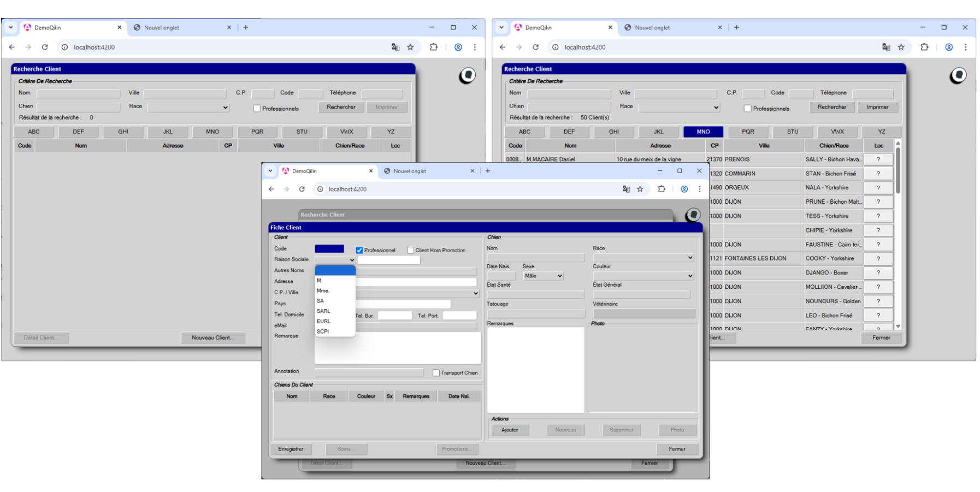Check Client Hors Promotion on the Fiche Client
The image size is (980, 492).
tap(410, 250)
